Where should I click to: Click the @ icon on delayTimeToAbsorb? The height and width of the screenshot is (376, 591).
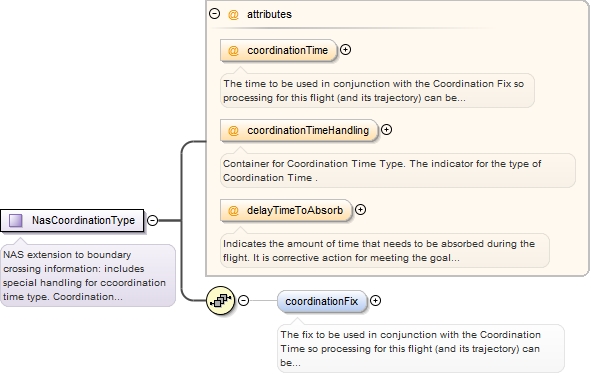click(233, 210)
